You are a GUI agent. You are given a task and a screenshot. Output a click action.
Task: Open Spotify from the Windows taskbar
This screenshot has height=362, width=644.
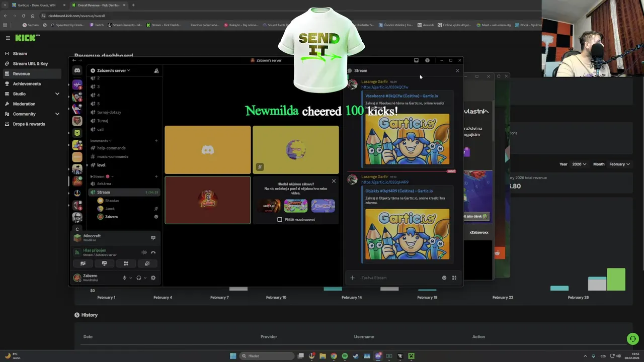345,356
